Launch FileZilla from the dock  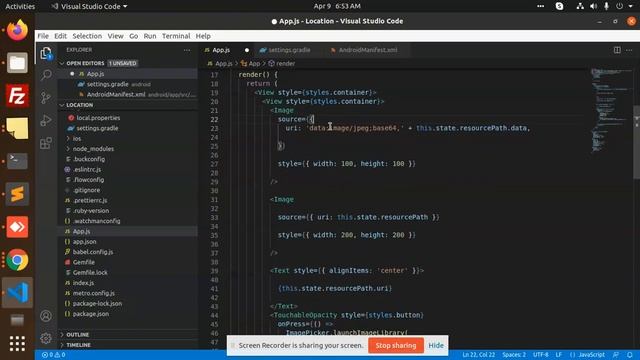tap(17, 96)
